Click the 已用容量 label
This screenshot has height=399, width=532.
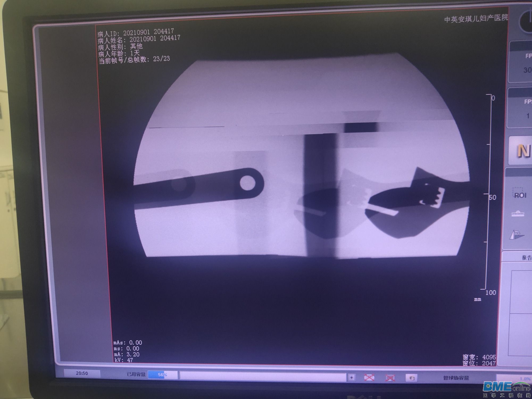click(136, 375)
